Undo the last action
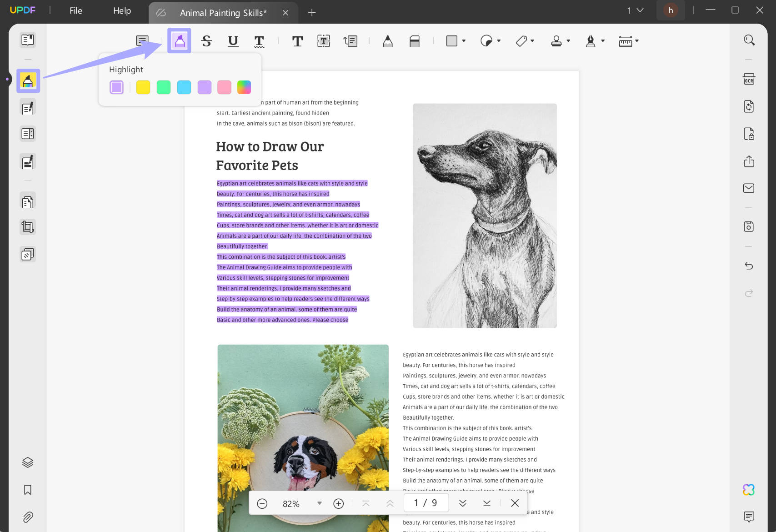The height and width of the screenshot is (532, 776). pyautogui.click(x=748, y=266)
